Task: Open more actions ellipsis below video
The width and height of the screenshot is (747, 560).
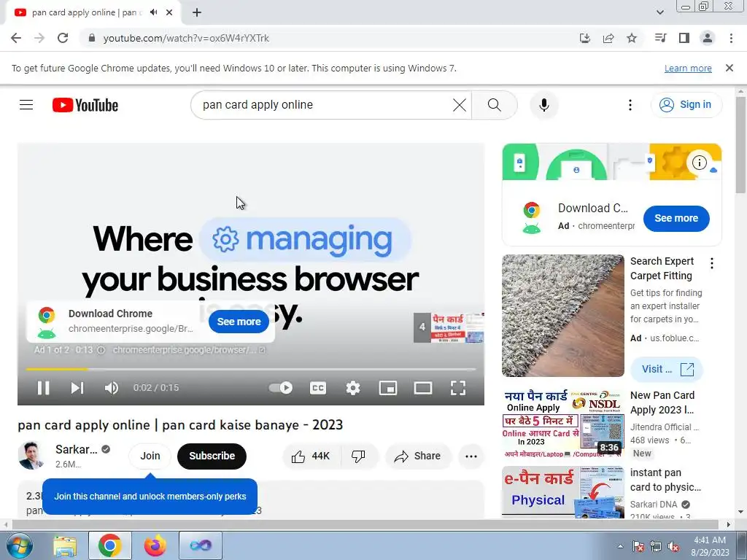Action: pos(471,456)
